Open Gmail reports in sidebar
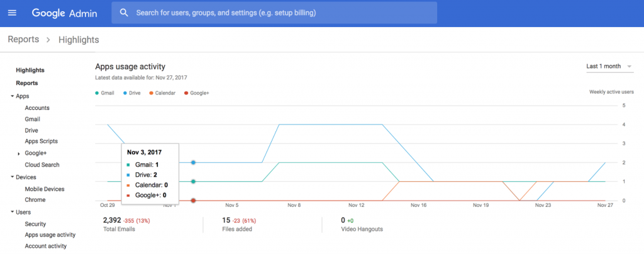 (x=32, y=119)
